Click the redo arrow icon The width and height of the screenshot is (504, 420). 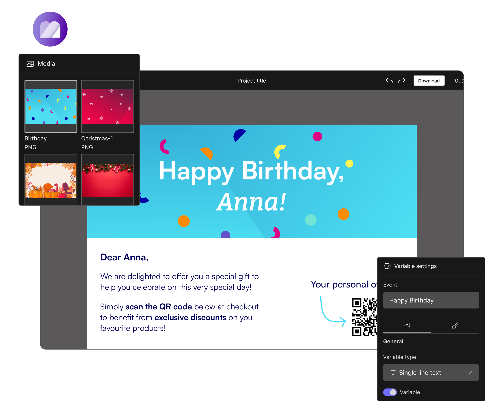click(x=402, y=81)
